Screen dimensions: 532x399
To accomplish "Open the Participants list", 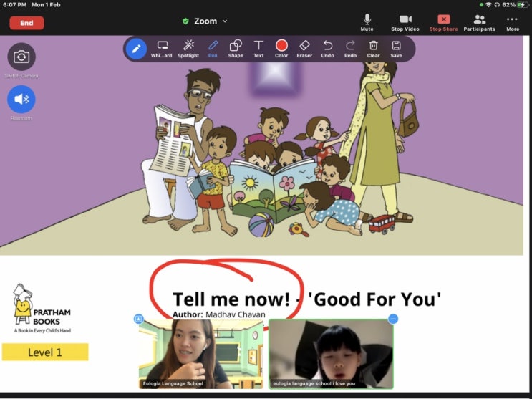I will tap(479, 23).
